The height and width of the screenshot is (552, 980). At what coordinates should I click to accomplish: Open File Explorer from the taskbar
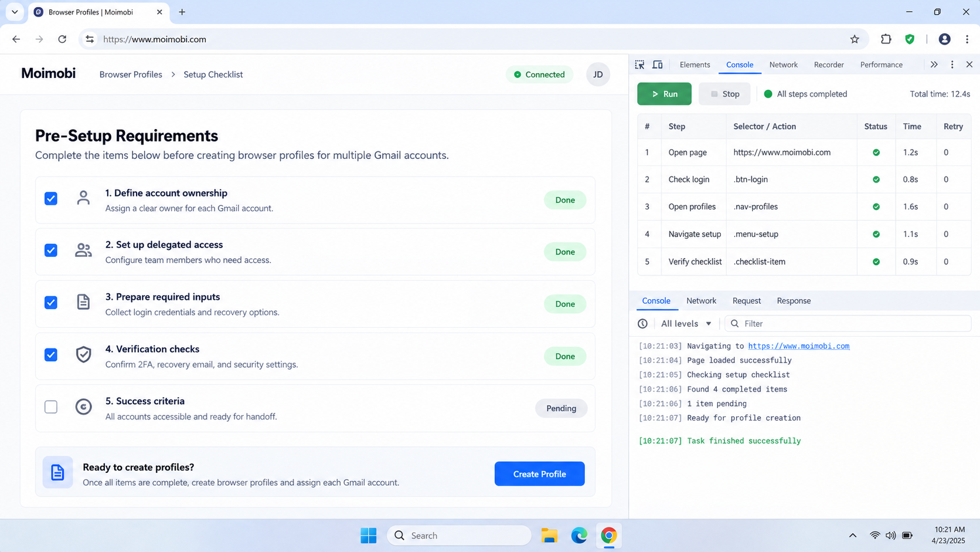[x=549, y=536]
